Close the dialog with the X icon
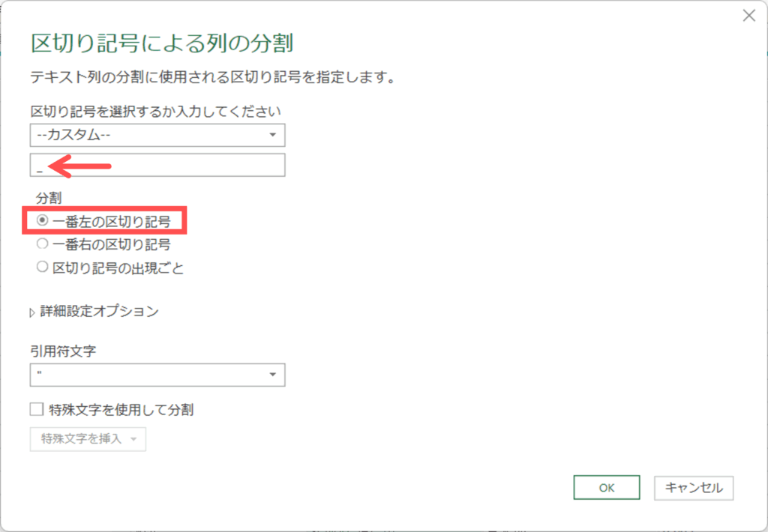Viewport: 768px width, 532px height. click(748, 16)
